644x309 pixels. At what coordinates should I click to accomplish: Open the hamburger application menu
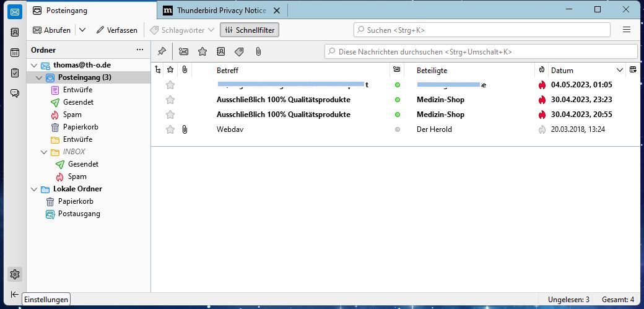[x=627, y=30]
